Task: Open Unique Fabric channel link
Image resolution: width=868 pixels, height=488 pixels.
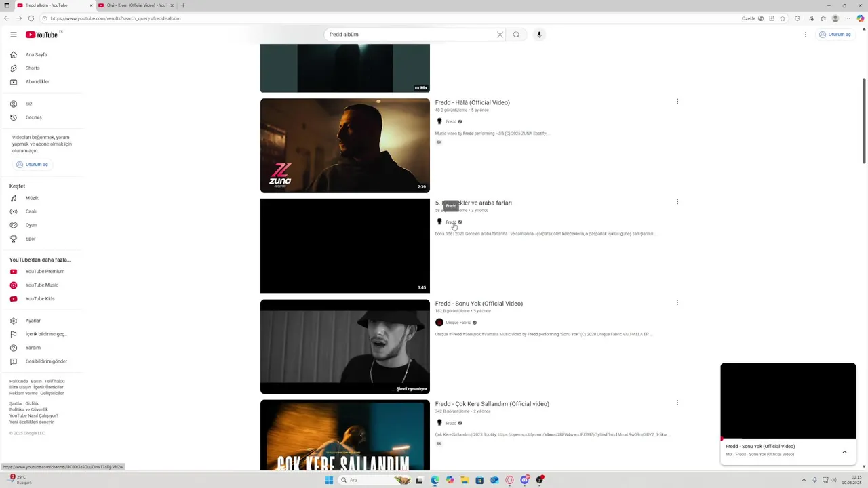Action: pyautogui.click(x=458, y=323)
